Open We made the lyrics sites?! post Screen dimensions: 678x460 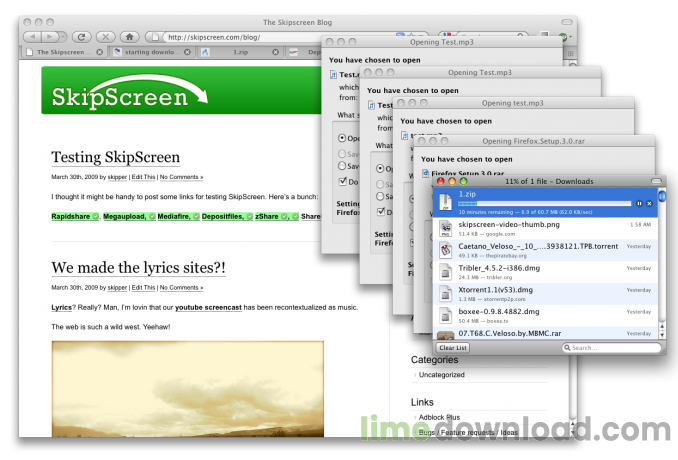pyautogui.click(x=138, y=268)
